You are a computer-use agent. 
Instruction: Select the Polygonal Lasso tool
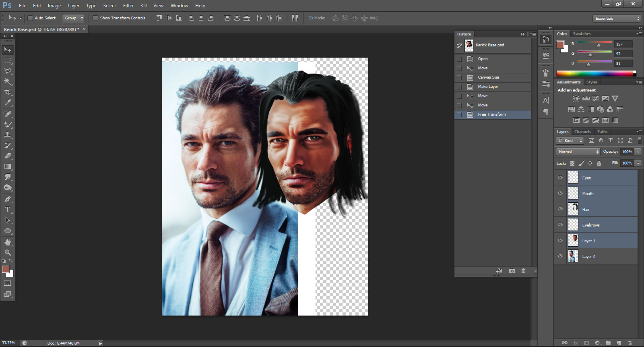pyautogui.click(x=8, y=71)
